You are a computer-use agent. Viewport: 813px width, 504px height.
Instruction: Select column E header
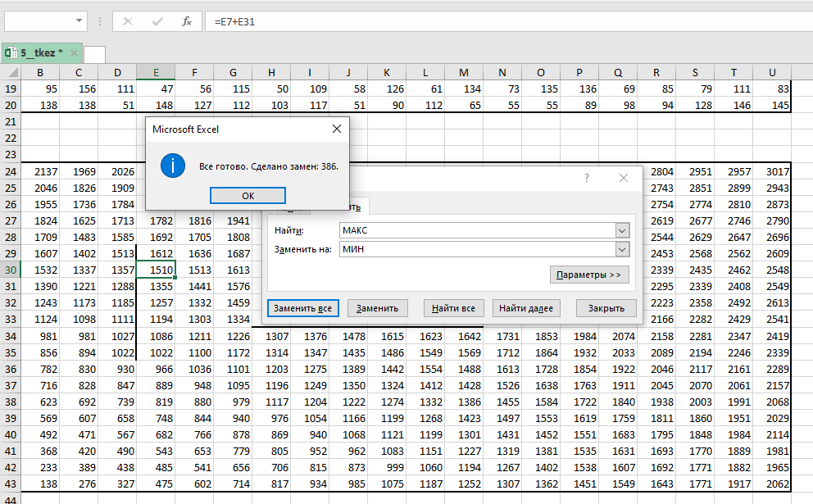click(156, 72)
